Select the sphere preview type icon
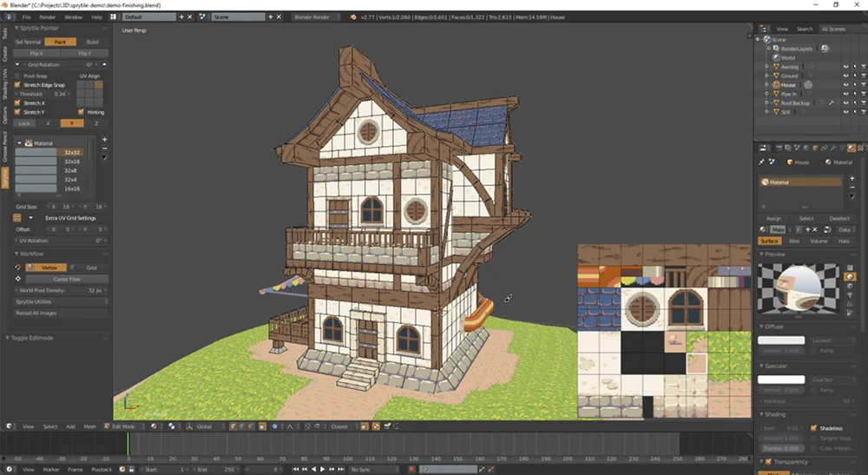 pos(851,276)
